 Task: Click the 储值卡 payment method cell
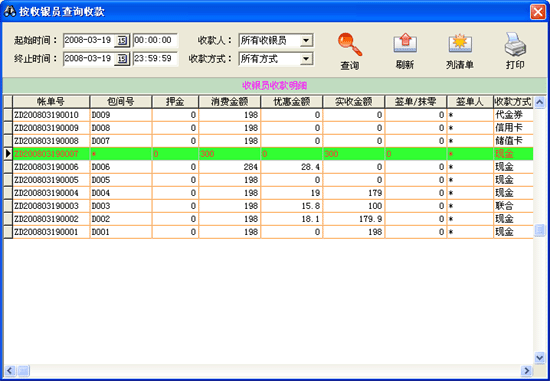(x=513, y=141)
